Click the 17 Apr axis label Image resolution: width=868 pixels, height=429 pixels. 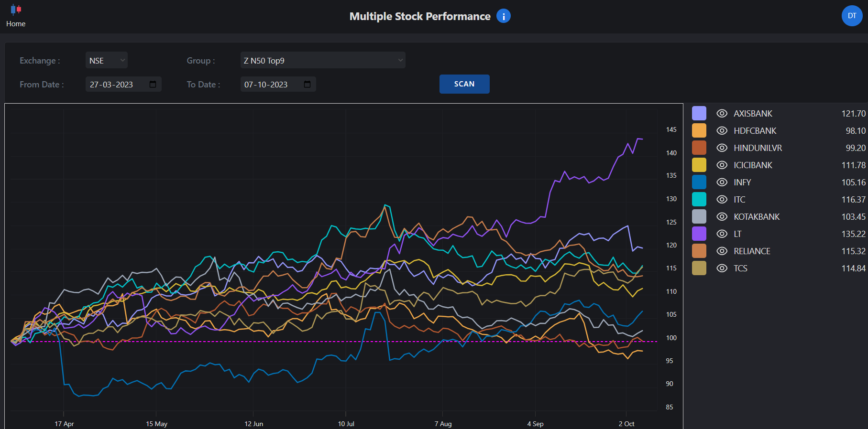pyautogui.click(x=64, y=424)
